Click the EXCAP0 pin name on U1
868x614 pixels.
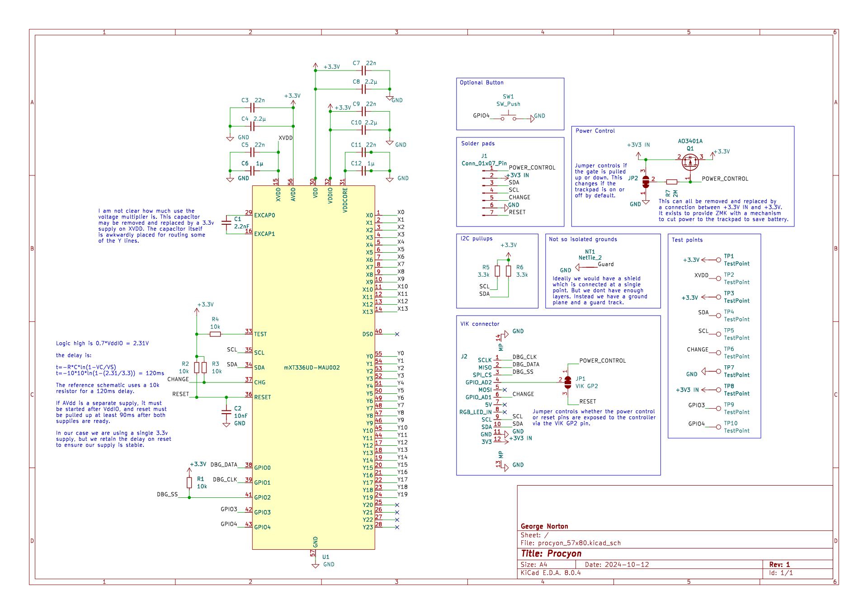[x=264, y=215]
